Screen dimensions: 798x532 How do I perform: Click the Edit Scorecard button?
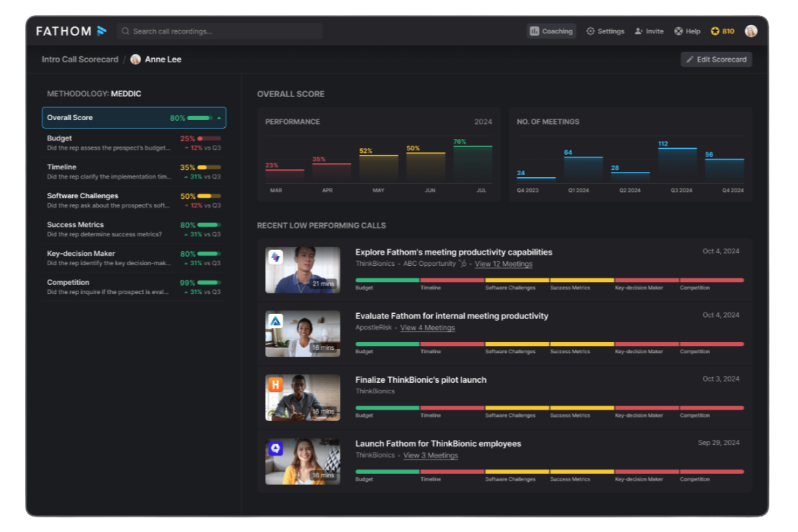point(716,59)
